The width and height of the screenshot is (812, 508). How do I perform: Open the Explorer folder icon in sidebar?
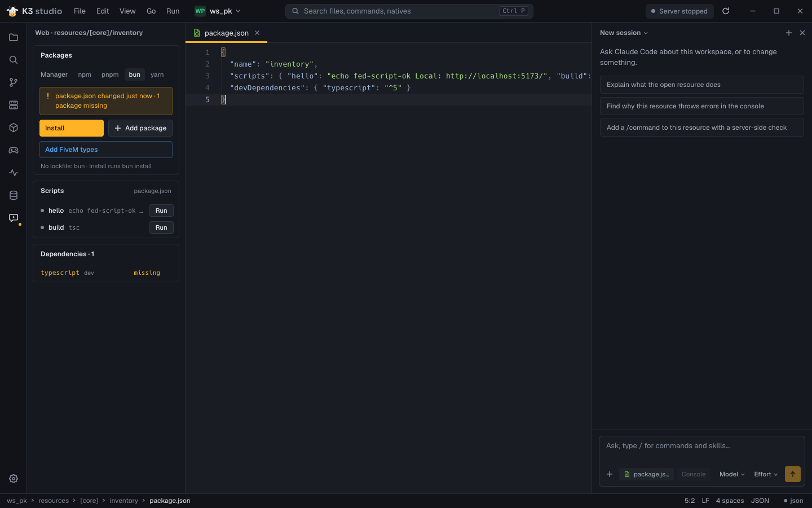click(x=14, y=37)
